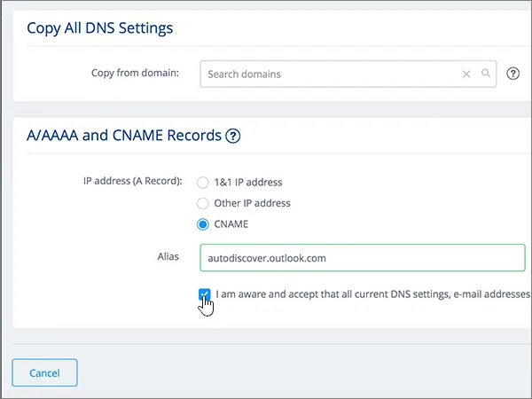Click the '1&1 IP address' option label text
Screen dimensions: 532x399
tap(248, 182)
